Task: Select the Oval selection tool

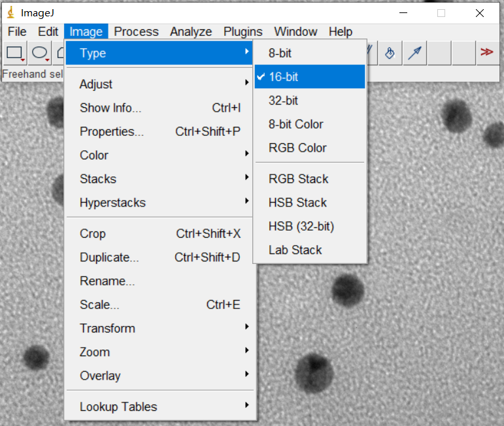Action: (x=41, y=53)
